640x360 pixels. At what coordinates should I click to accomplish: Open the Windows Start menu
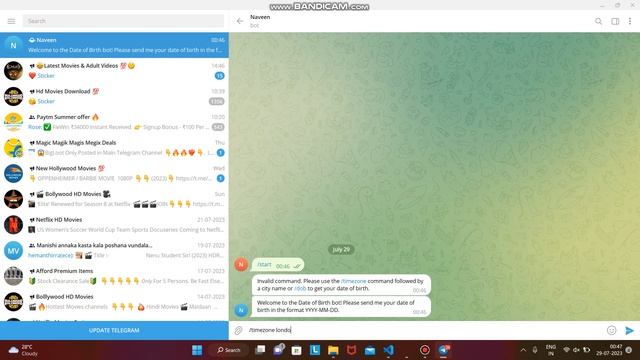197,350
